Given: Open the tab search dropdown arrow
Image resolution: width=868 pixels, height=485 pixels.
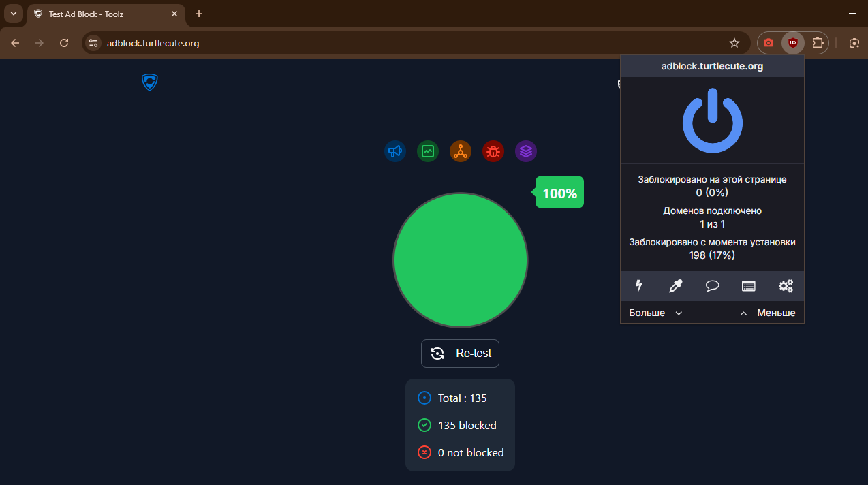Looking at the screenshot, I should click(x=13, y=14).
